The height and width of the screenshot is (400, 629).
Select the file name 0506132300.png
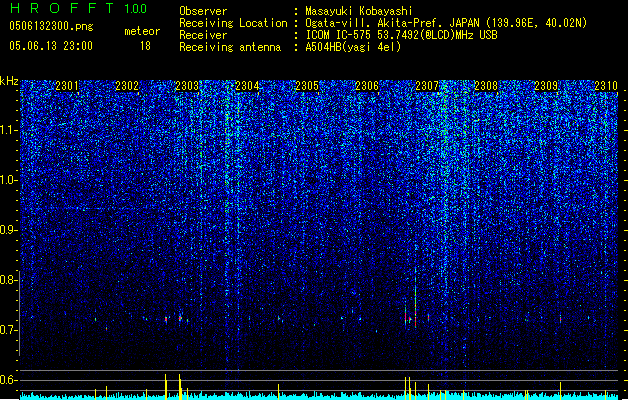(51, 26)
